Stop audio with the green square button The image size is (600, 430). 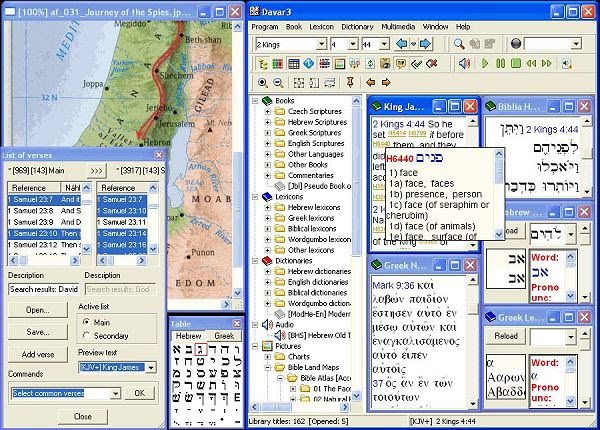pos(516,63)
